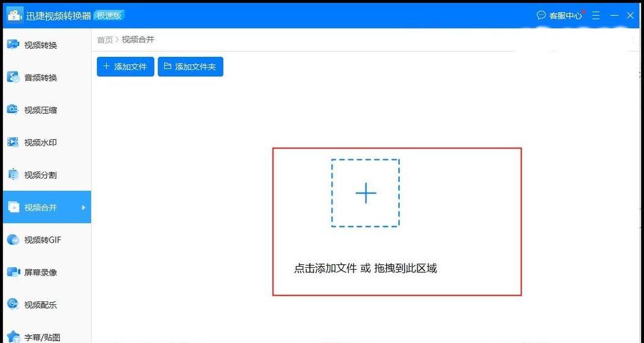644x343 pixels.
Task: Click the 添加文件夹 button
Action: click(x=190, y=67)
